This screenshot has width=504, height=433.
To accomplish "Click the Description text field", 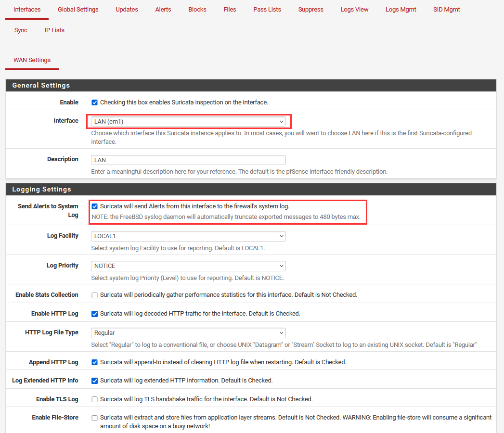I will [x=188, y=160].
